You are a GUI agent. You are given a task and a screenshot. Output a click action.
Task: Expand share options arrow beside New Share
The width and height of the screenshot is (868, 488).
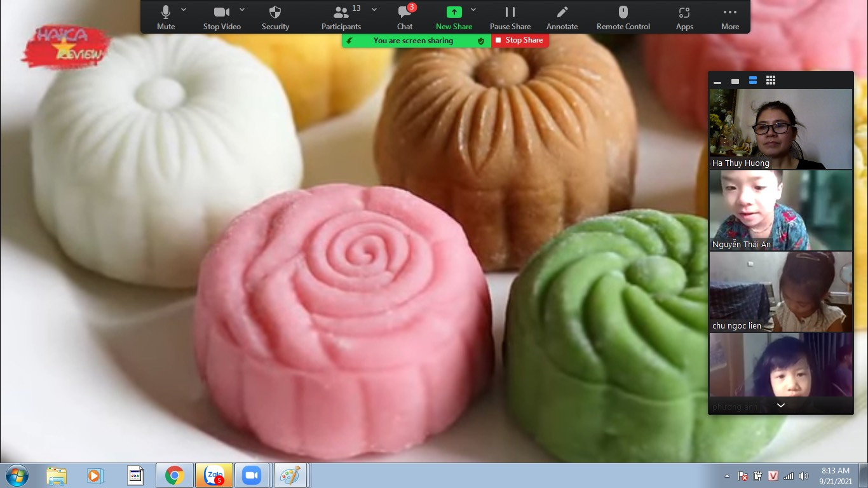pos(473,10)
